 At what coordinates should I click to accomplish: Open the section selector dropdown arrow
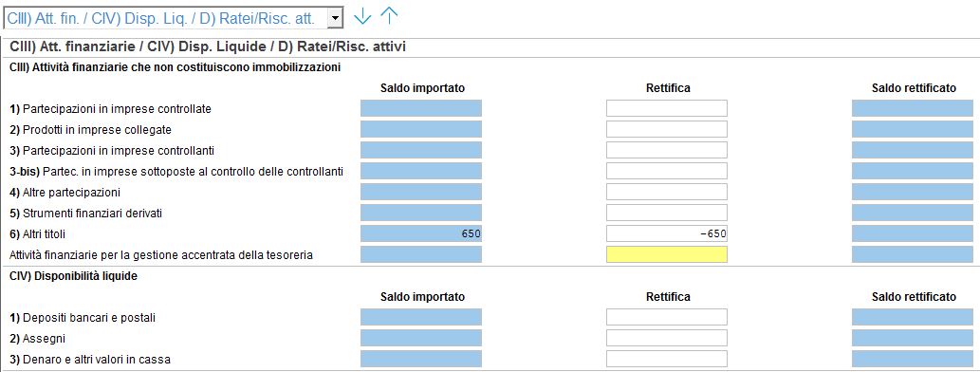336,19
